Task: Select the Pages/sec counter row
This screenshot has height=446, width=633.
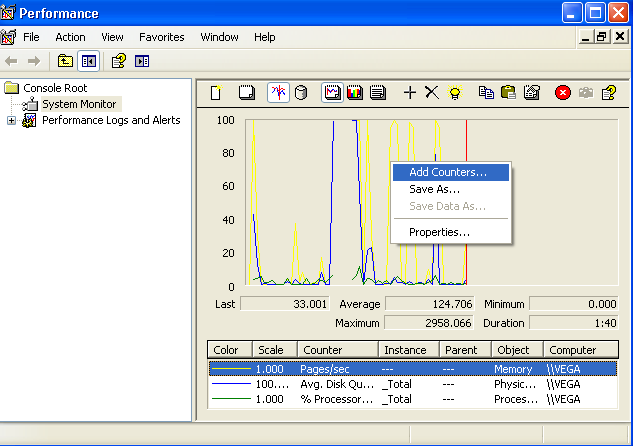Action: (413, 369)
